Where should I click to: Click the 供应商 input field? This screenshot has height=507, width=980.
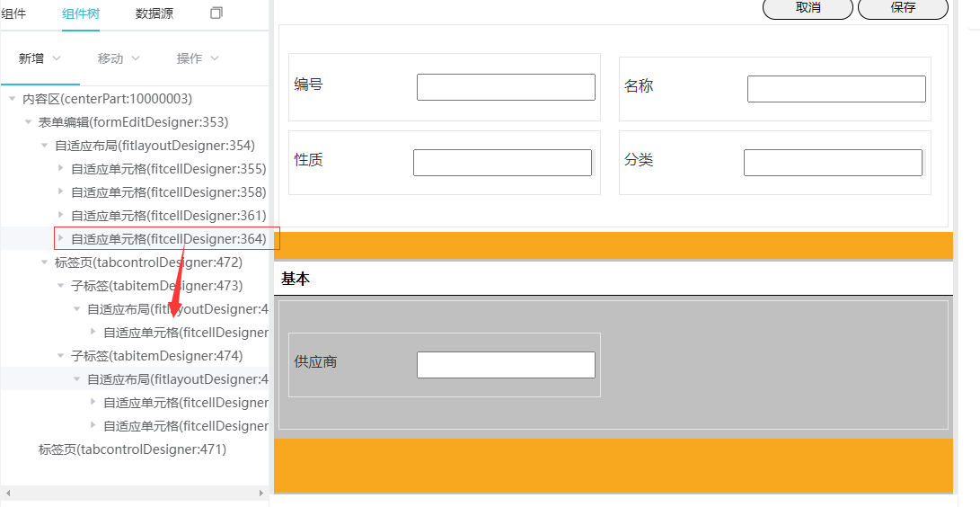(x=506, y=365)
